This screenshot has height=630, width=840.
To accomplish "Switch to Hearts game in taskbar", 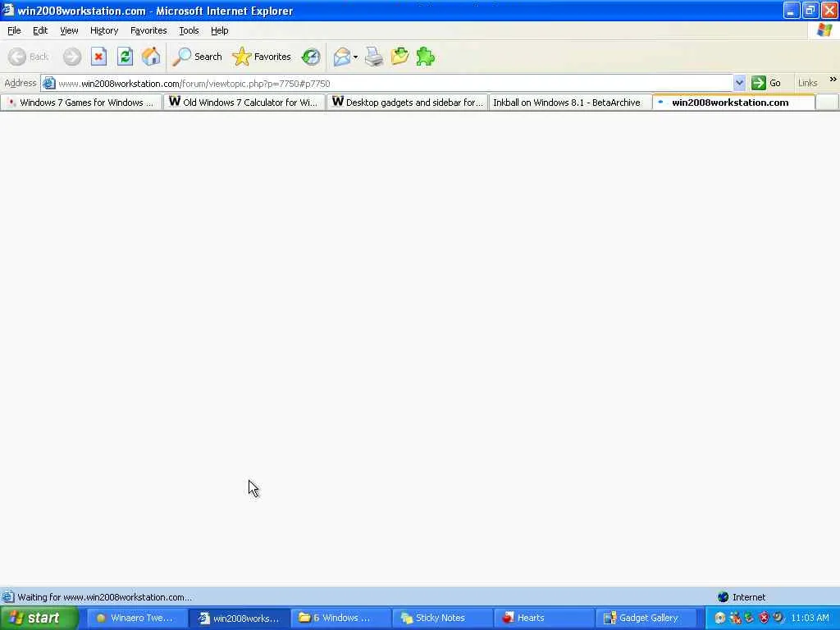I will (545, 618).
